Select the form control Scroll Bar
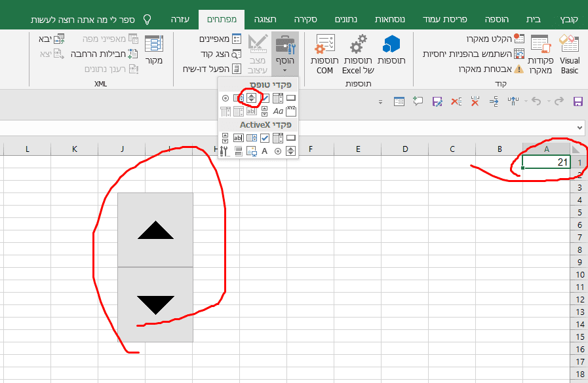 [x=265, y=111]
